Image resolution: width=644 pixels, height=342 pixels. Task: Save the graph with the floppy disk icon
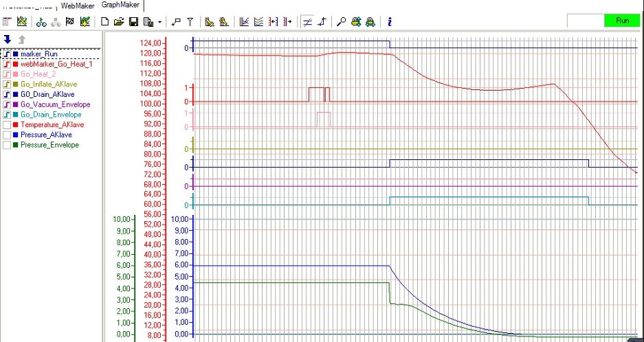[x=133, y=21]
